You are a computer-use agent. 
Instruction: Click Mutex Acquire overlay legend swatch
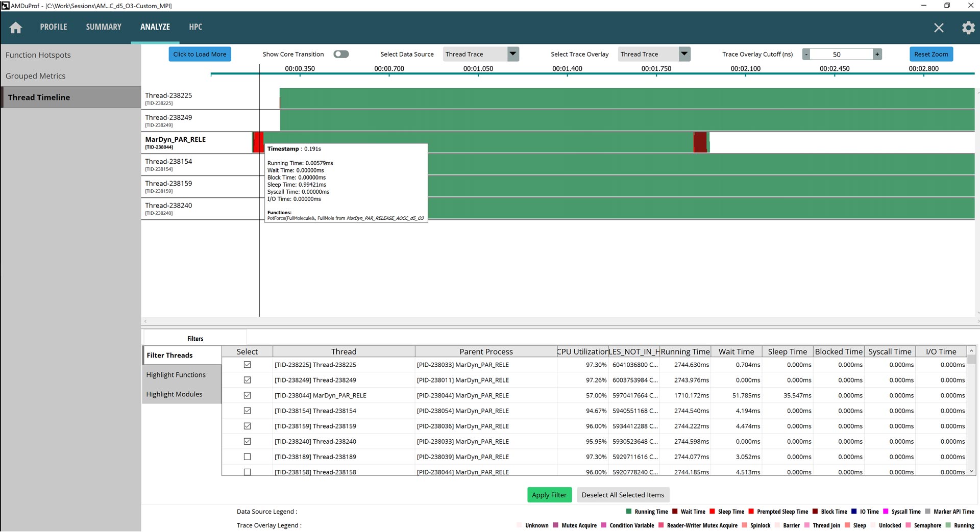[x=556, y=525]
